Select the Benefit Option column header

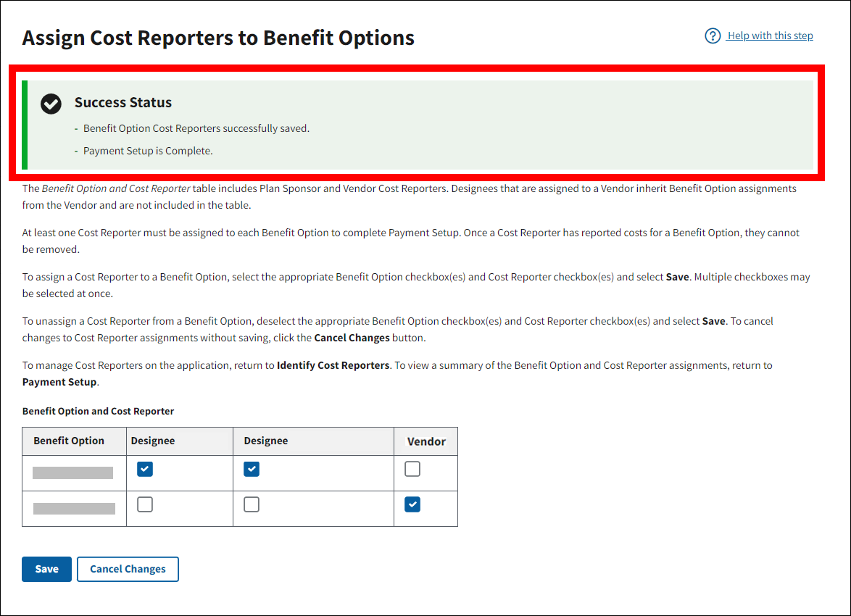[x=69, y=441]
